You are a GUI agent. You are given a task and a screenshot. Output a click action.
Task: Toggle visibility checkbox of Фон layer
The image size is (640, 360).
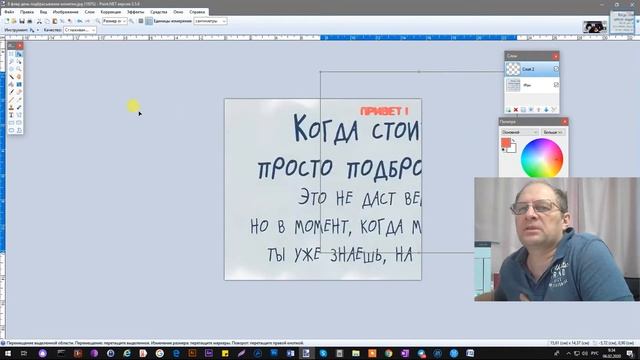pos(556,85)
